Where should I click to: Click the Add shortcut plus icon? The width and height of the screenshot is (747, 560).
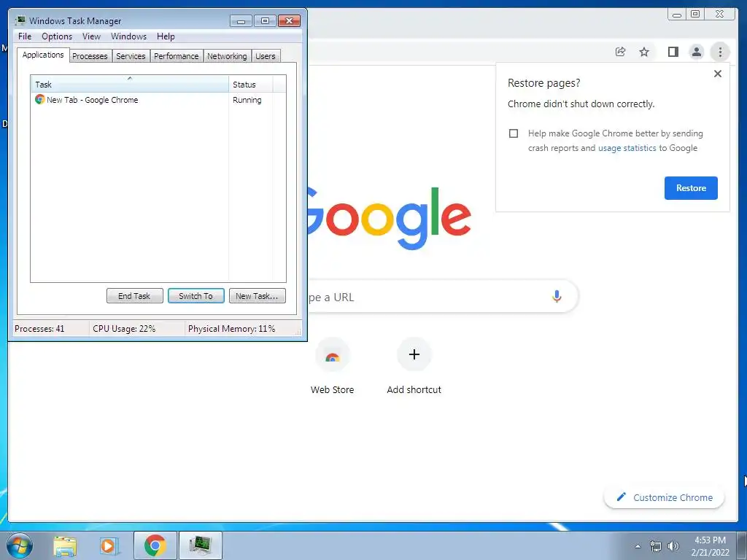point(414,354)
